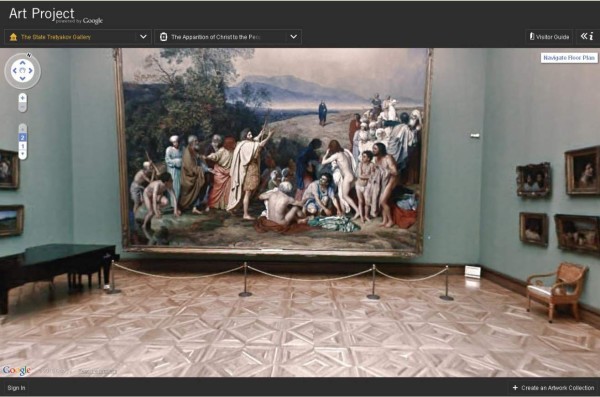Pan the view up with the compass arrow
The height and width of the screenshot is (397, 600).
click(x=23, y=62)
